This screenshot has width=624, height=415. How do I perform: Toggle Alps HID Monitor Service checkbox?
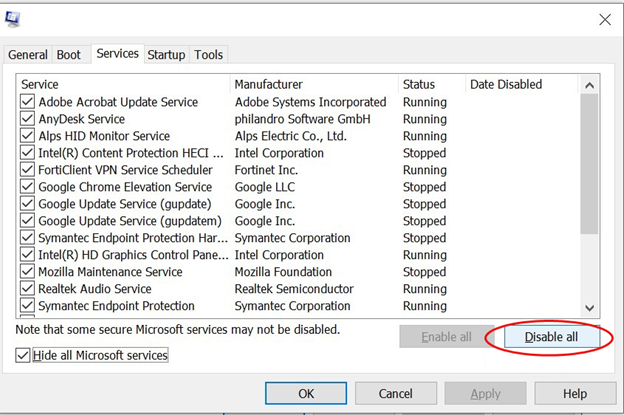(27, 136)
